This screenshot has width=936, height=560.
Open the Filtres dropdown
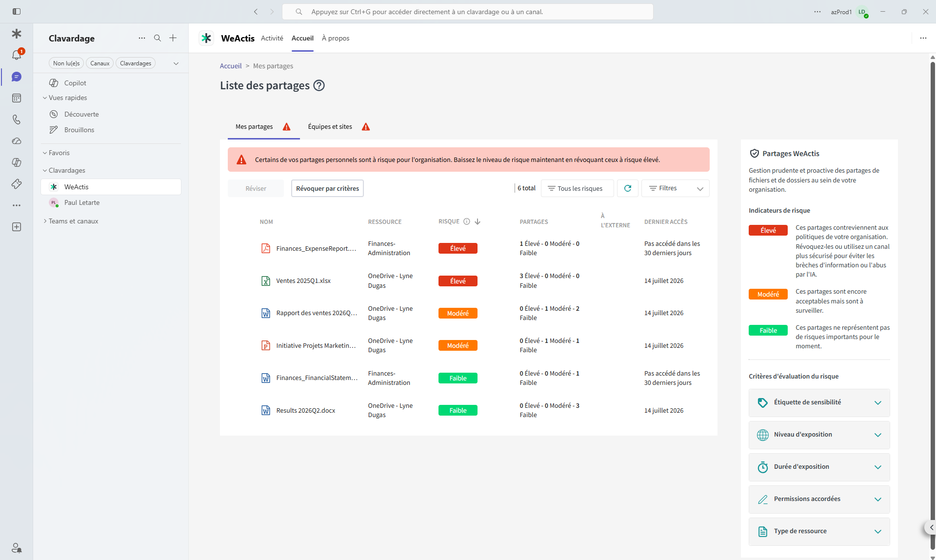676,188
